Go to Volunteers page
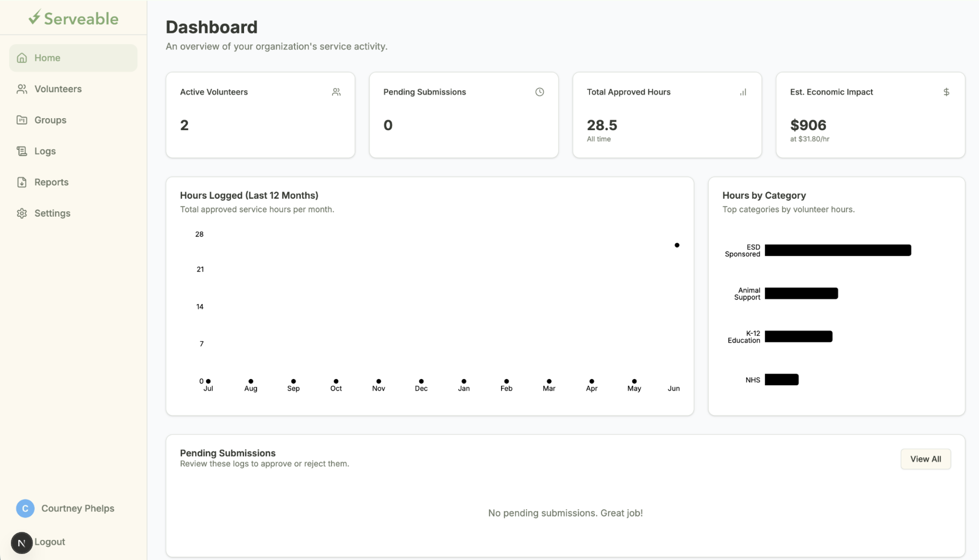Screen dimensions: 979x560 [73, 89]
